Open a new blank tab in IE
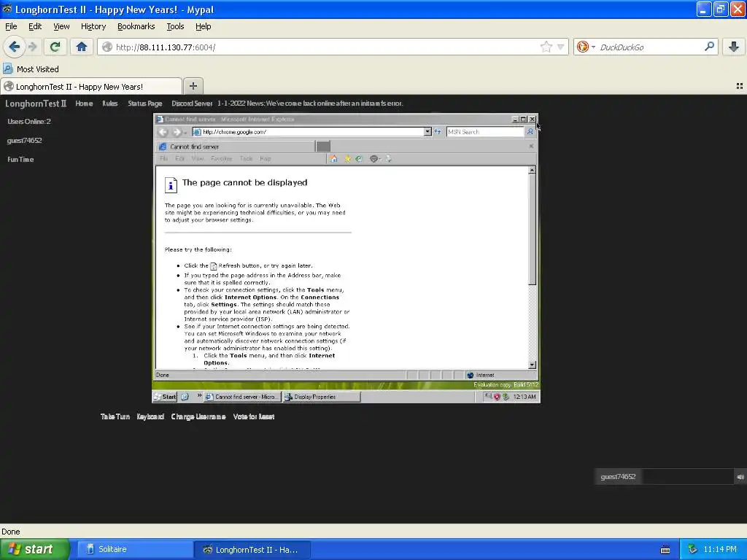This screenshot has width=747, height=560. point(323,147)
